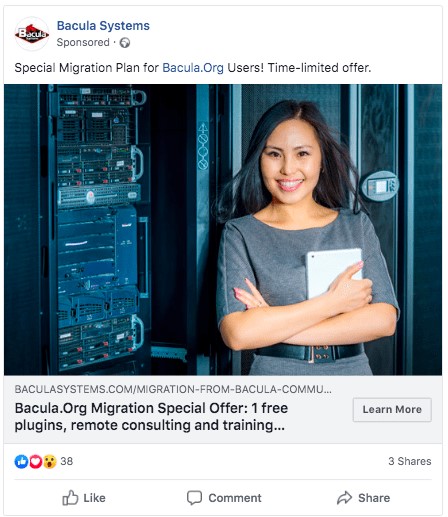Open the 38 reactions count
Image resolution: width=448 pixels, height=517 pixels.
(x=67, y=461)
